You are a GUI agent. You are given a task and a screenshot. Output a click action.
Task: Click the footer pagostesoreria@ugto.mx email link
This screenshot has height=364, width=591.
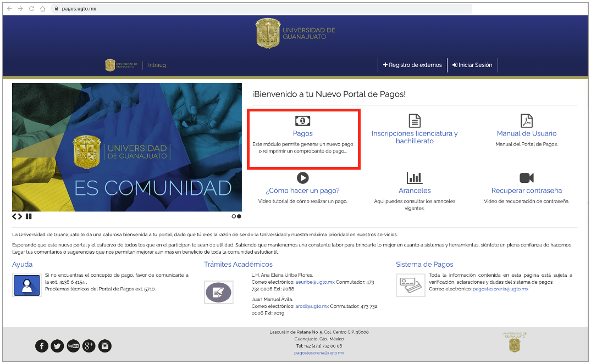[x=319, y=353]
